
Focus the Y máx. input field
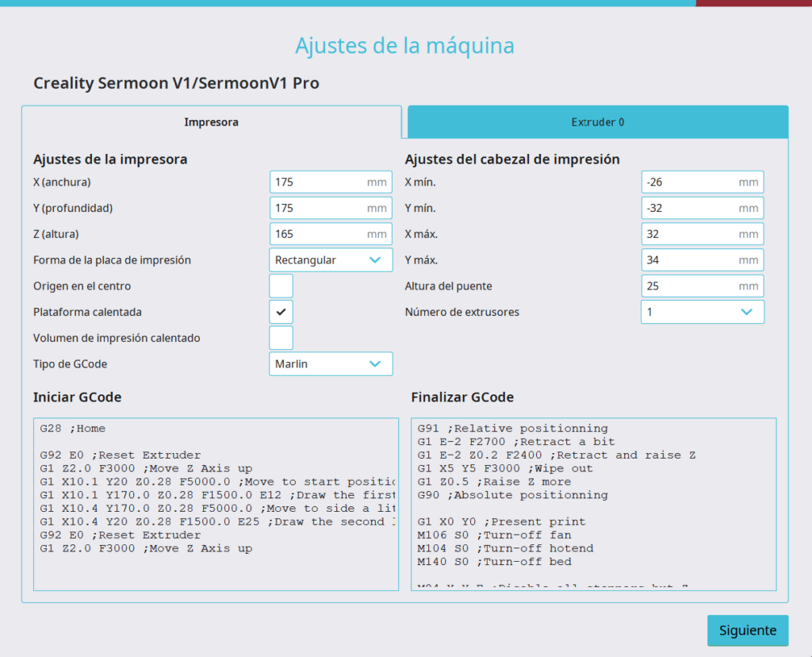[688, 260]
